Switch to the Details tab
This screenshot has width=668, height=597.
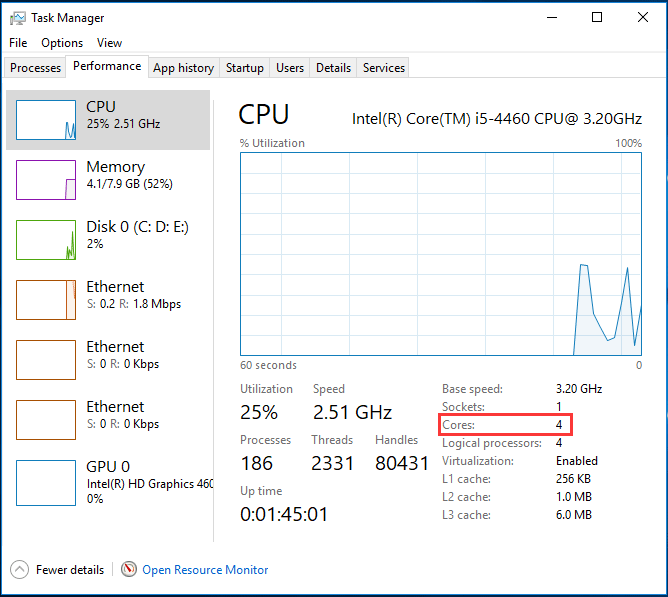point(333,68)
